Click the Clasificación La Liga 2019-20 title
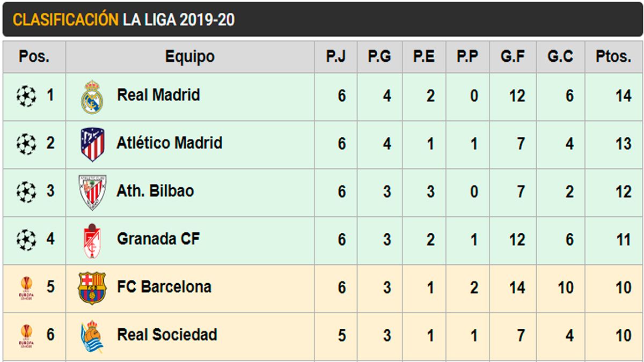The height and width of the screenshot is (362, 644). tap(123, 20)
